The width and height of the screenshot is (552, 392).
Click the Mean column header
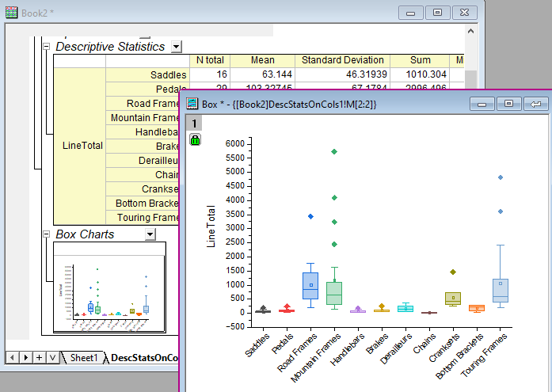pyautogui.click(x=262, y=60)
